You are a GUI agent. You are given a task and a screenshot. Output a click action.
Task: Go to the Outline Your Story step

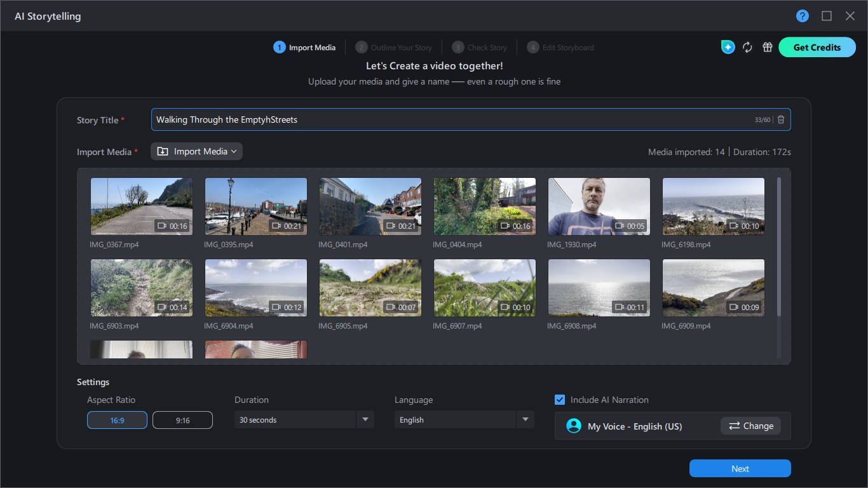(394, 47)
